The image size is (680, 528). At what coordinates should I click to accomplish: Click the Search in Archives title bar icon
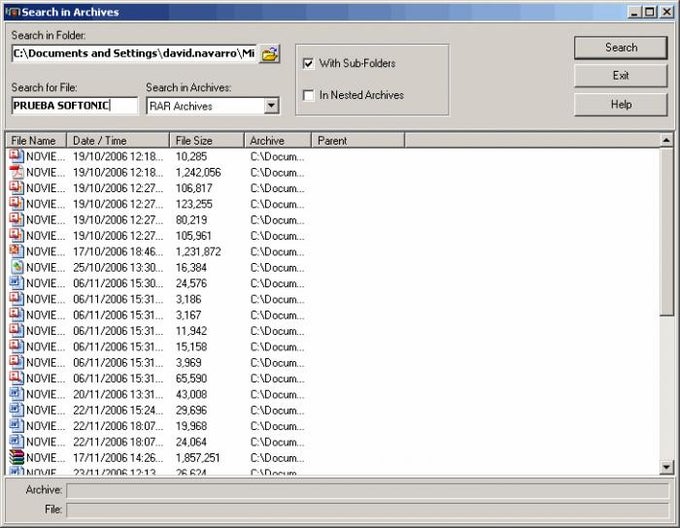(13, 12)
